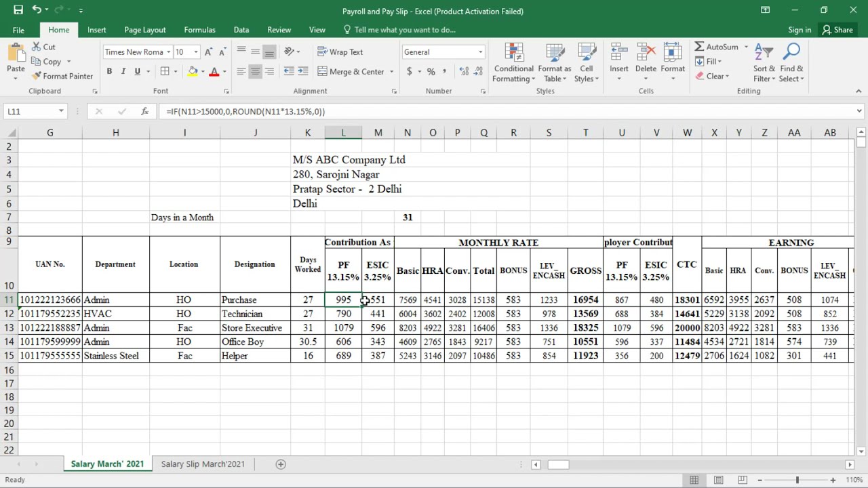This screenshot has width=868, height=488.
Task: Switch to Page Break Preview view
Action: coord(743,480)
